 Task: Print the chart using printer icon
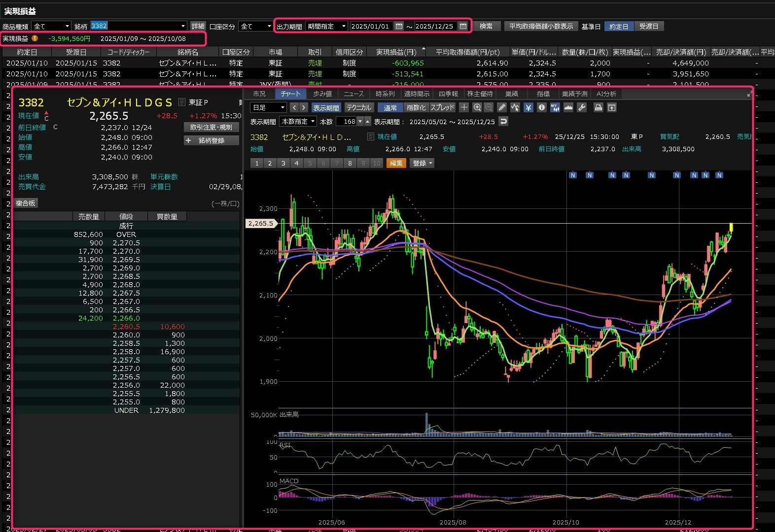tap(598, 107)
